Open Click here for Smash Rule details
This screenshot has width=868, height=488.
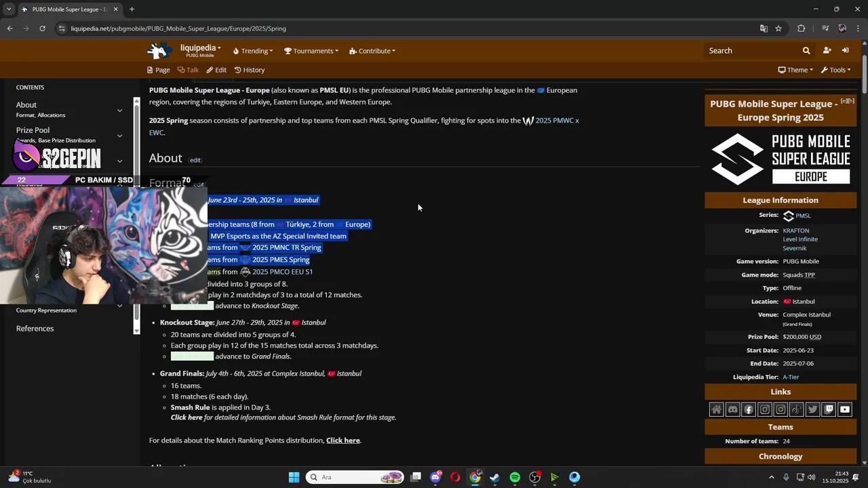186,418
